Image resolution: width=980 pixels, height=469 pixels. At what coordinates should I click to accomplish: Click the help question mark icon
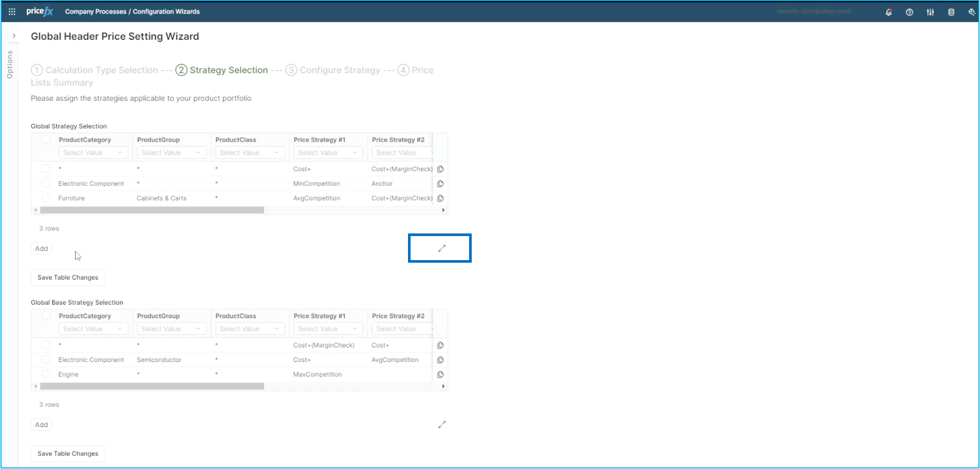click(x=909, y=12)
